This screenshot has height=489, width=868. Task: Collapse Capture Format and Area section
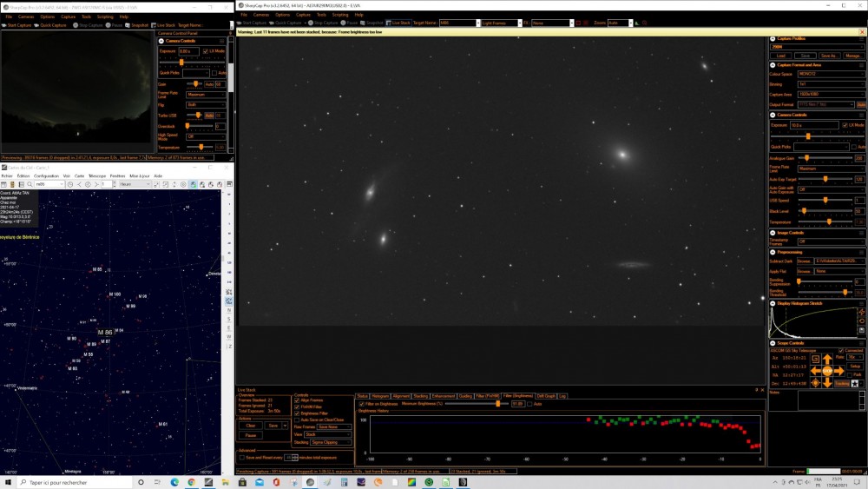[x=773, y=65]
